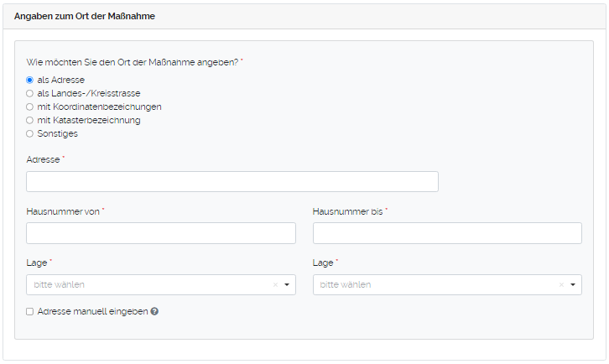
Task: Click the help icon beside "Adresse manuell eingeben"
Action: [154, 311]
